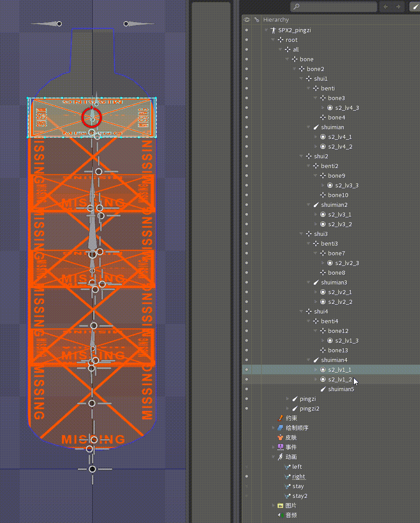Image resolution: width=420 pixels, height=523 pixels.
Task: Open the right animation entry
Action: [299, 476]
